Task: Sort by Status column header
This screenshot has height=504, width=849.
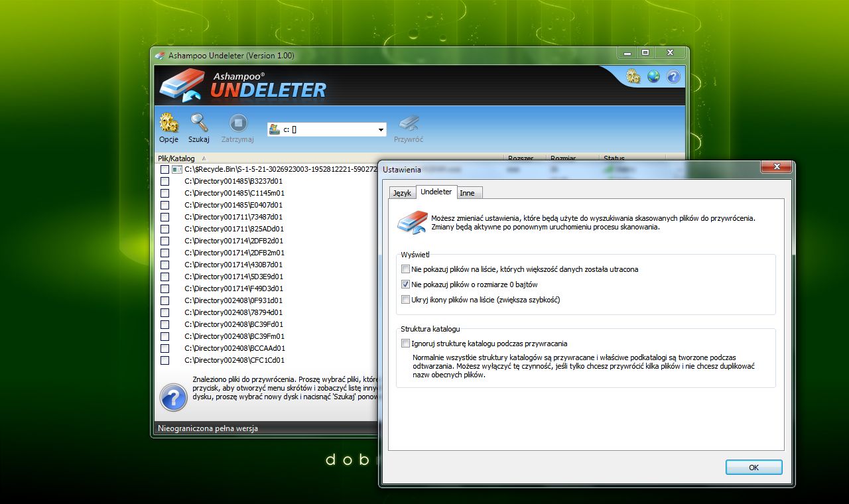Action: point(632,158)
